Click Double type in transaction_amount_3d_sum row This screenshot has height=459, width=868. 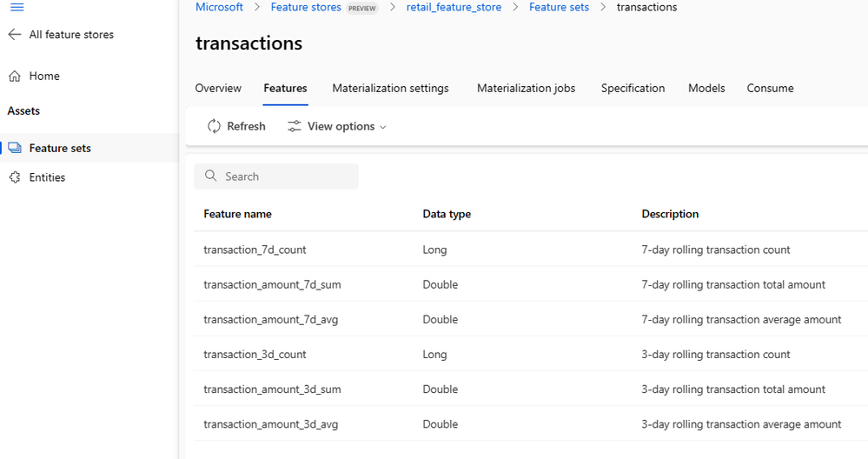tap(441, 389)
